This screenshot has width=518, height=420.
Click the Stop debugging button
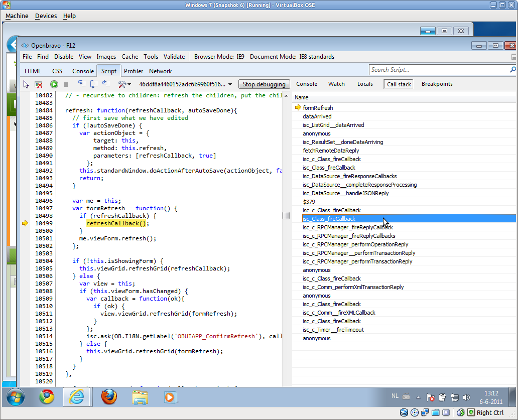264,84
